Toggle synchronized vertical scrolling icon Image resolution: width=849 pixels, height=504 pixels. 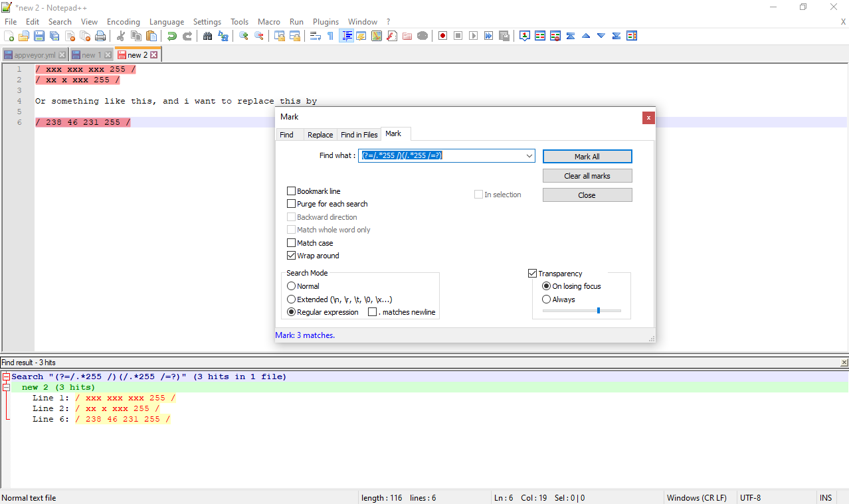[x=280, y=36]
